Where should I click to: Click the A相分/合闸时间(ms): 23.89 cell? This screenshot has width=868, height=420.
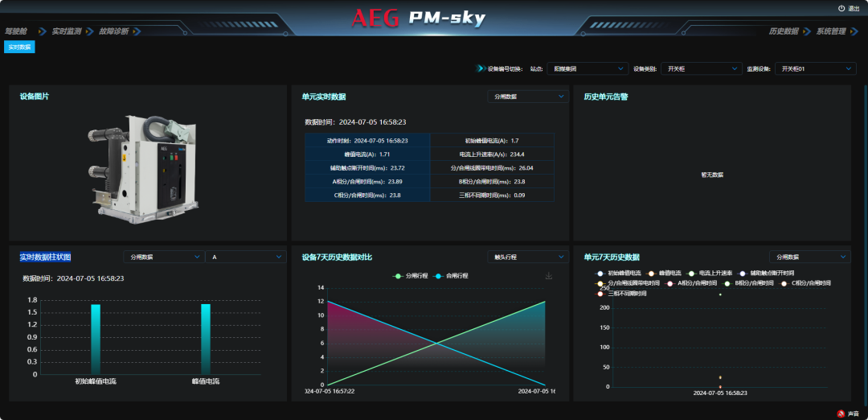click(x=367, y=181)
